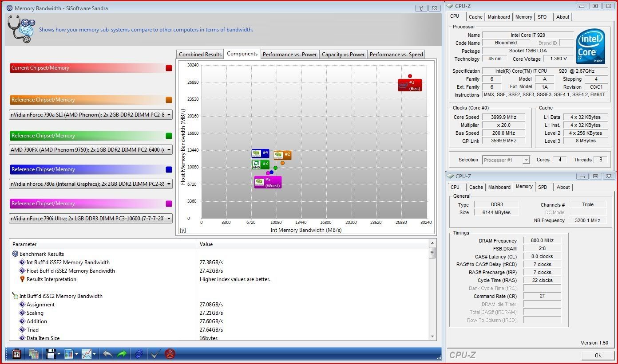The image size is (618, 364).
Task: Click the OK button in CPU-Z
Action: 598,355
